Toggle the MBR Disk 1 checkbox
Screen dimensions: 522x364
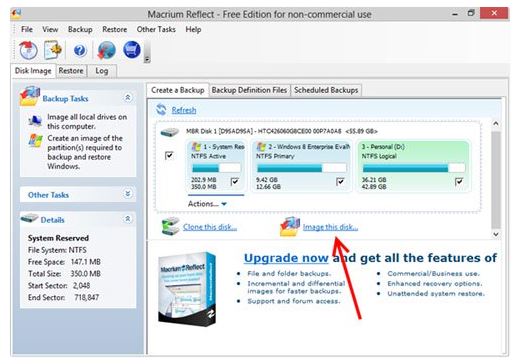pyautogui.click(x=169, y=155)
